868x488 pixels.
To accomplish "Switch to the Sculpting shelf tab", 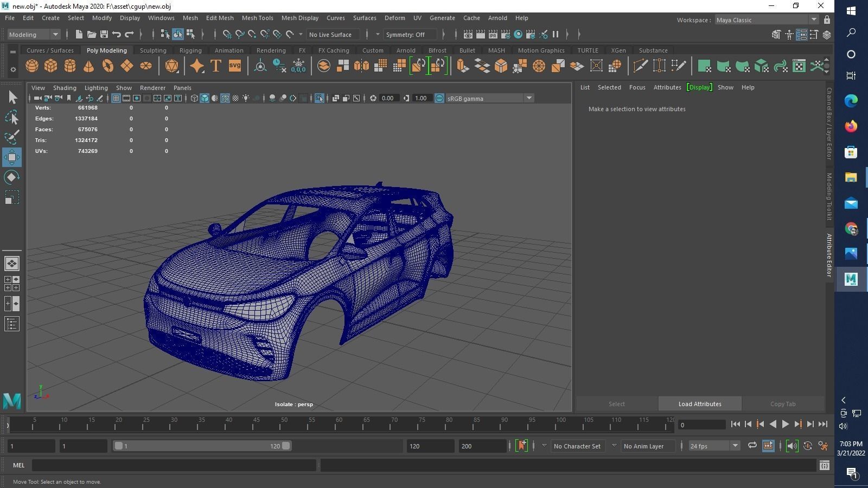I will point(153,50).
